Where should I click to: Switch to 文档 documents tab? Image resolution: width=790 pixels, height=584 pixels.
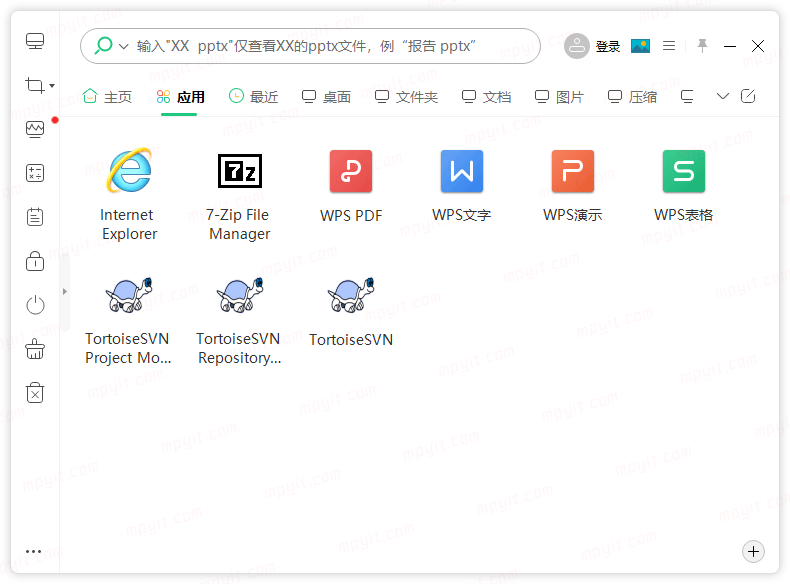click(x=486, y=96)
